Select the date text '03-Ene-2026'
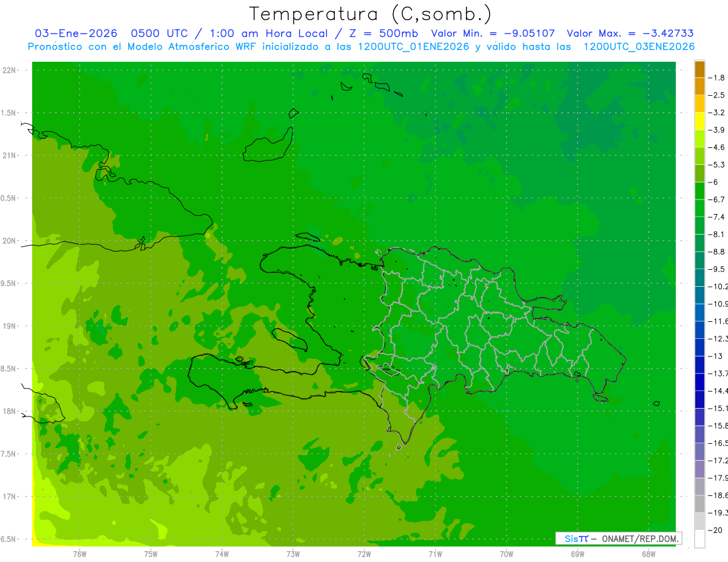The image size is (728, 562). click(x=75, y=33)
